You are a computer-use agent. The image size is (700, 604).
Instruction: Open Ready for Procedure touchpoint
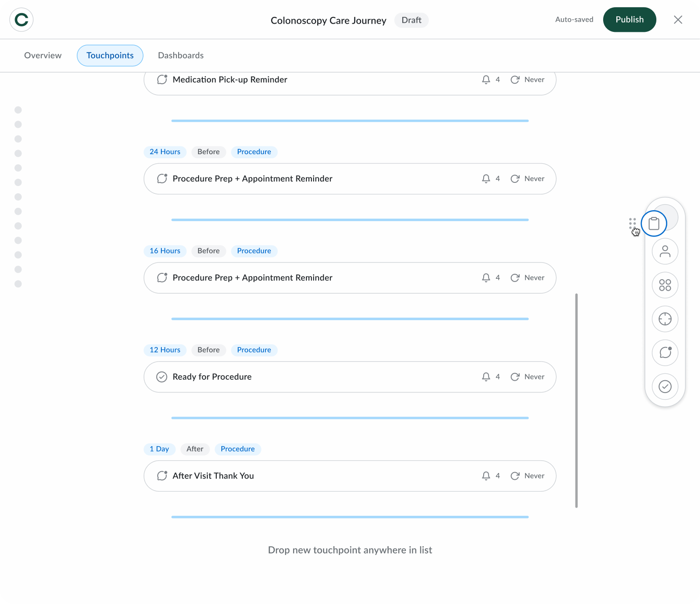[350, 377]
